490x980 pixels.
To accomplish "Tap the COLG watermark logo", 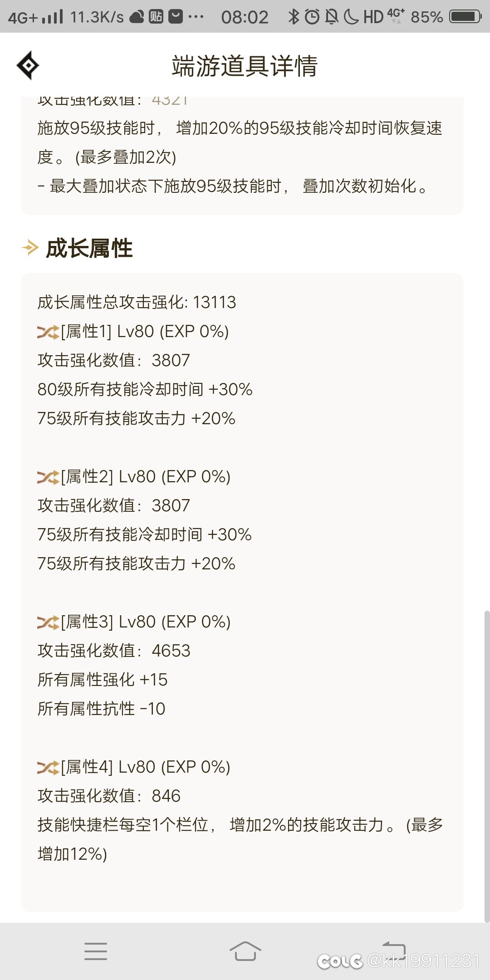I will click(x=340, y=961).
